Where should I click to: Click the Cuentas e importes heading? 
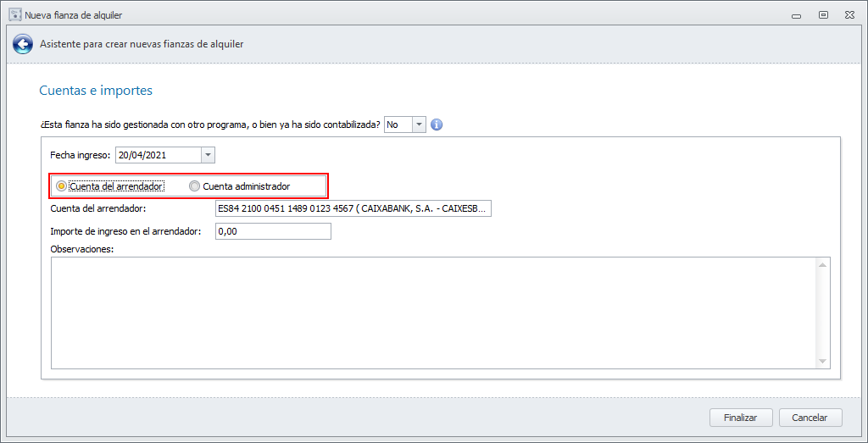[96, 91]
